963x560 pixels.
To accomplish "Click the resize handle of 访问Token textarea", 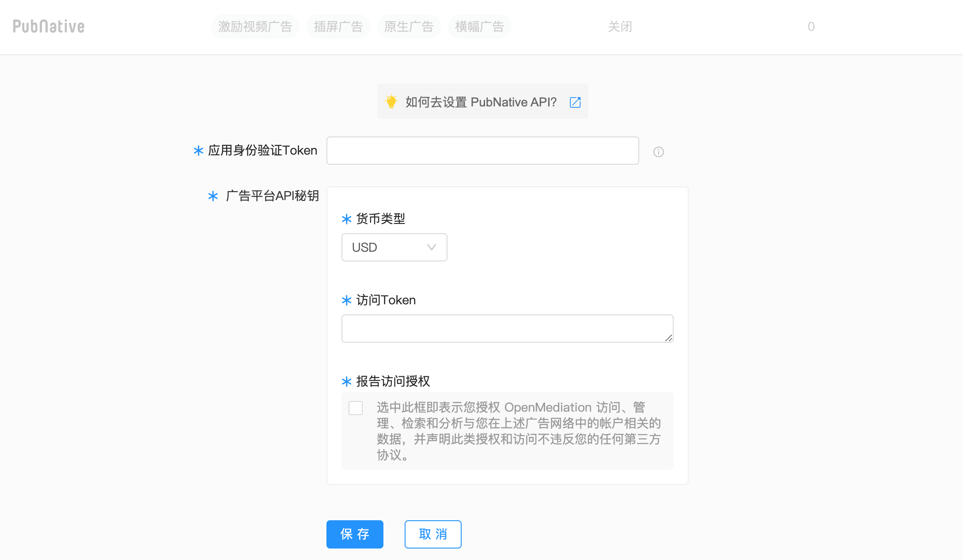I will tap(668, 338).
